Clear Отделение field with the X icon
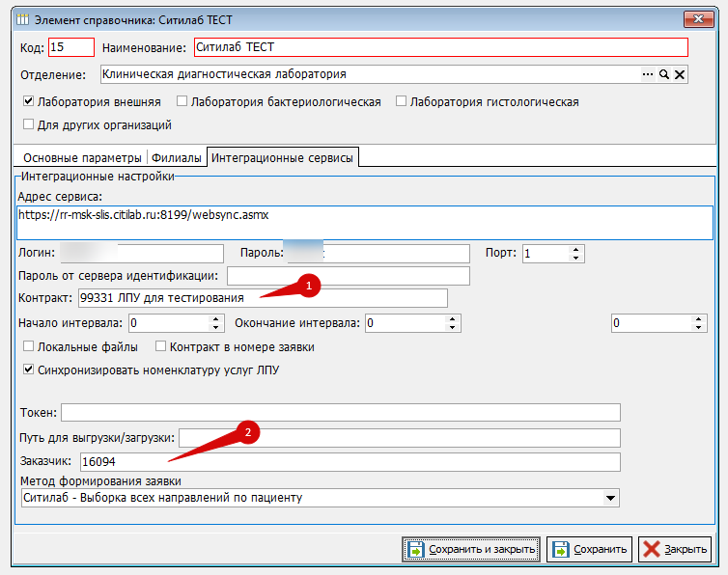This screenshot has height=575, width=728. click(679, 74)
